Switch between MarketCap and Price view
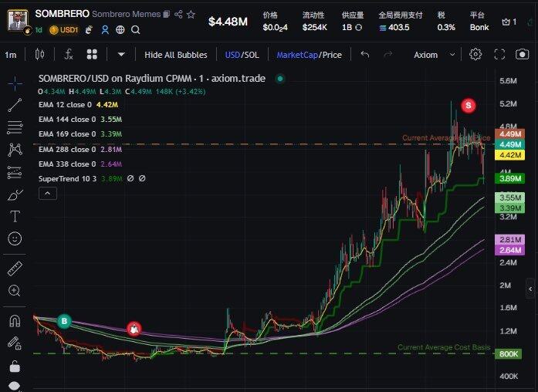 pos(309,55)
